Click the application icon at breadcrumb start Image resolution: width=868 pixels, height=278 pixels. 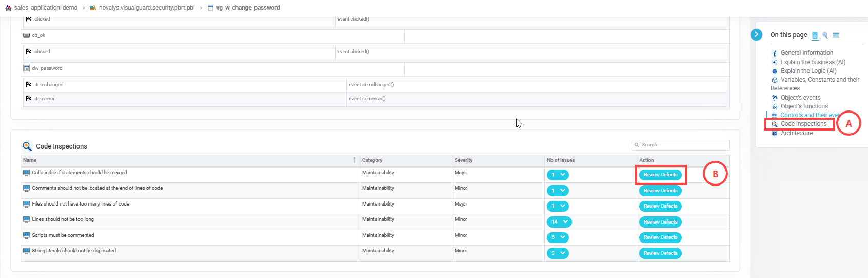[8, 8]
